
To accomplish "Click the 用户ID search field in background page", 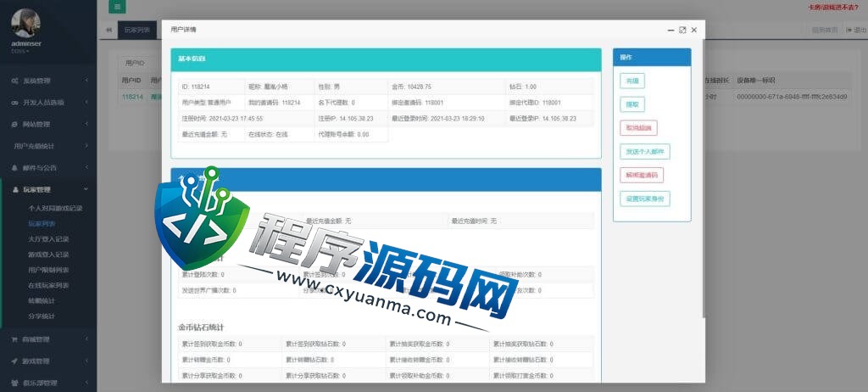I will pos(140,63).
